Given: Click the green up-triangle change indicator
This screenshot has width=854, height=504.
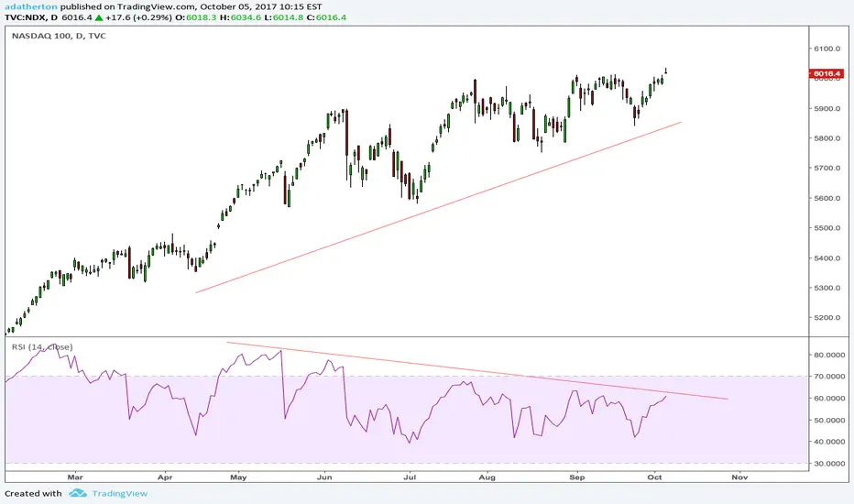Looking at the screenshot, I should click(x=99, y=17).
